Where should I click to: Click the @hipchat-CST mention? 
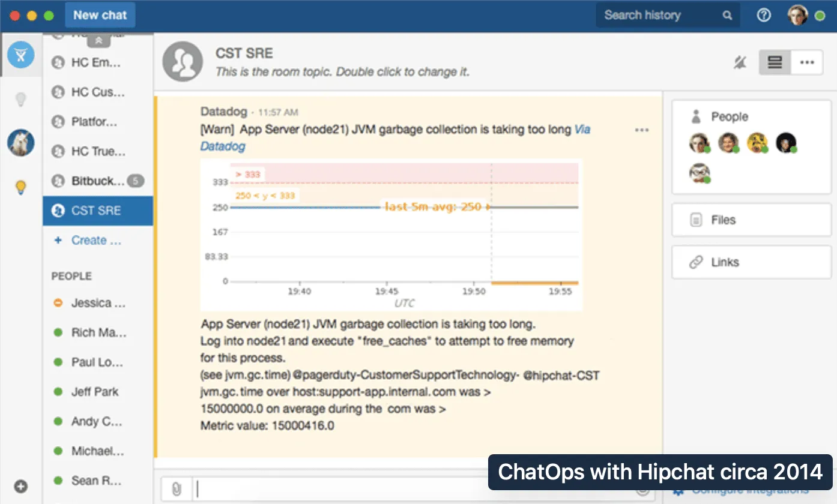point(562,376)
